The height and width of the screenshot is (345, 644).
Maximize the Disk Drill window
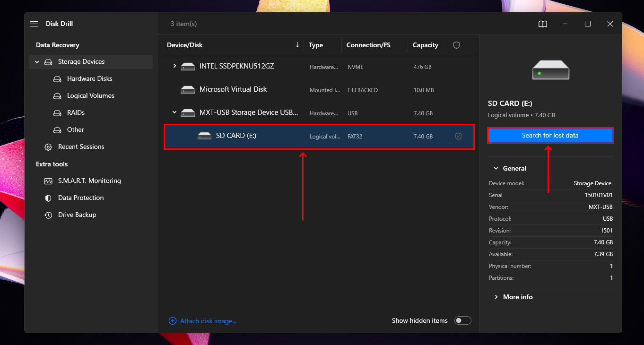588,24
